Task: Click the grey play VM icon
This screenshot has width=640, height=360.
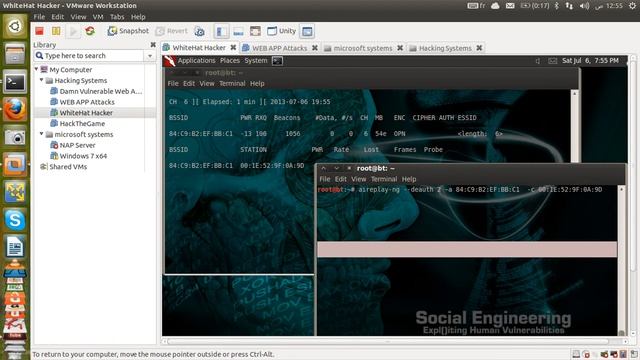Action: coord(73,31)
